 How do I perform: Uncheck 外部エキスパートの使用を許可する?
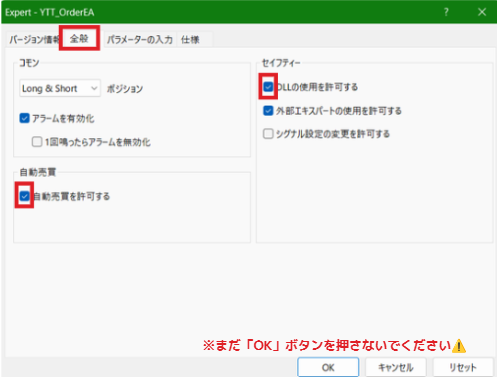point(268,110)
